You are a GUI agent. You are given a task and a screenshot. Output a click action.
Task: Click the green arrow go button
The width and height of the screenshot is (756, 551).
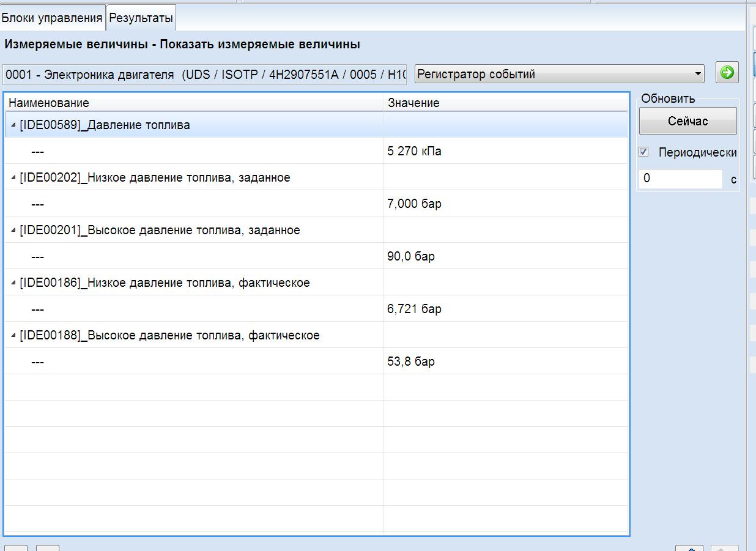coord(727,73)
